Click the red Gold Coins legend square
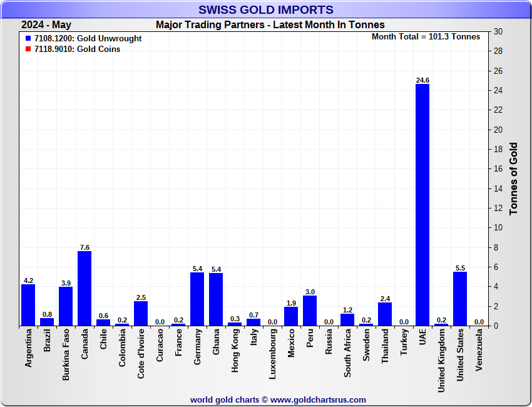Screen dimensions: 532x407 28,49
